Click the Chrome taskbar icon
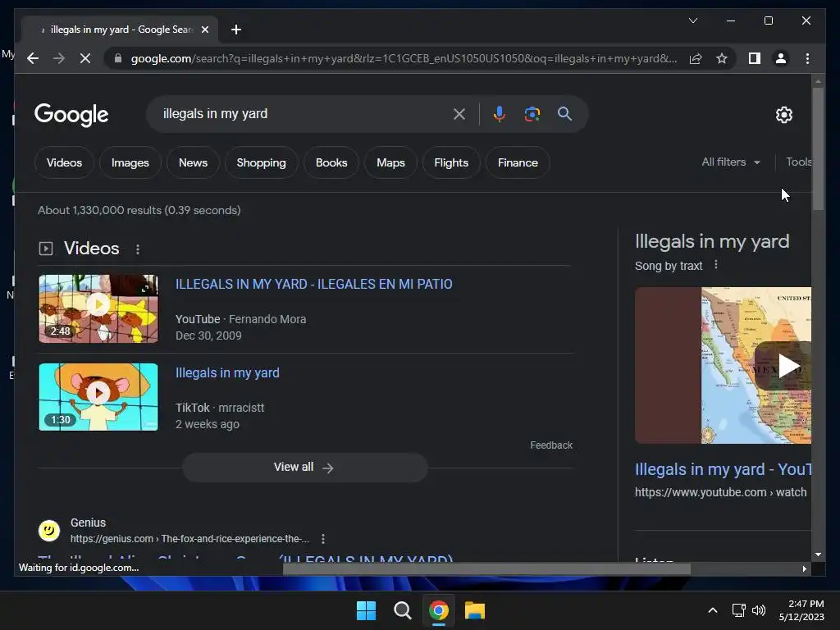 click(438, 610)
